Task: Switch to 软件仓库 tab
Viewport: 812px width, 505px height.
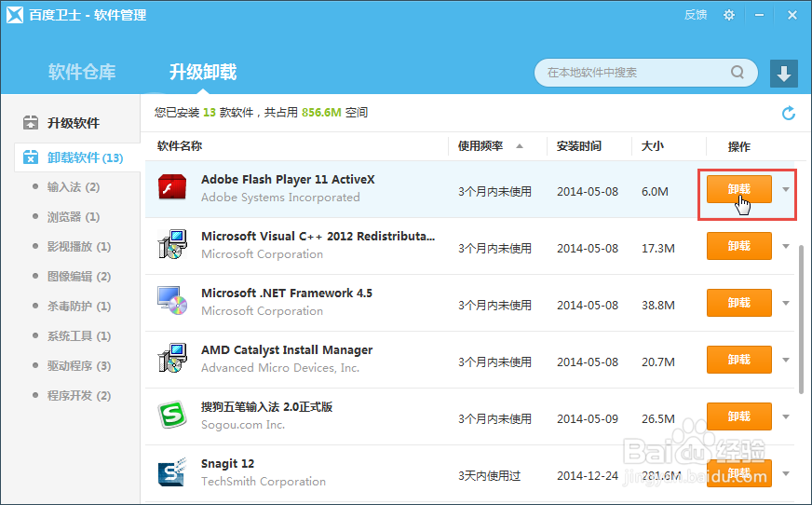Action: tap(82, 72)
